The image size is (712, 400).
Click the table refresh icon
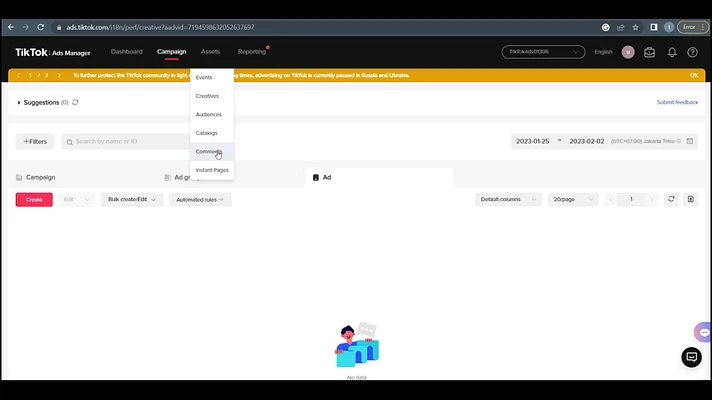pyautogui.click(x=671, y=199)
